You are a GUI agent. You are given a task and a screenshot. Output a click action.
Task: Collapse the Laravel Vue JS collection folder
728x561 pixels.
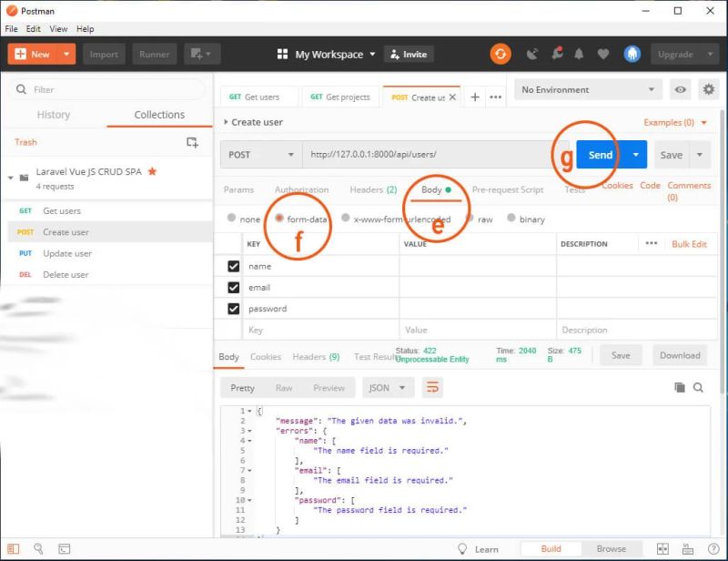(x=11, y=178)
